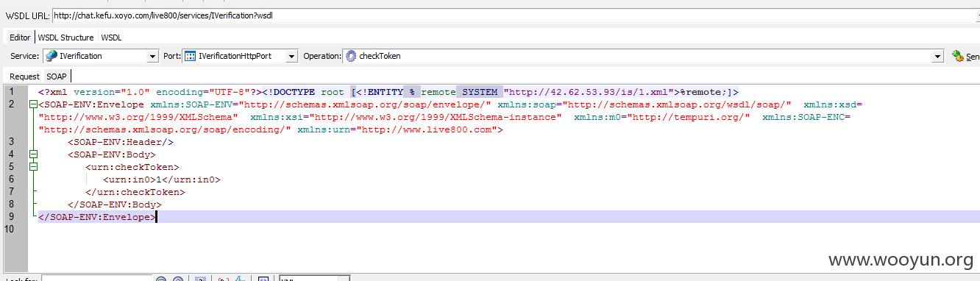
Task: Open the Operation dropdown arrow
Action: tap(937, 56)
